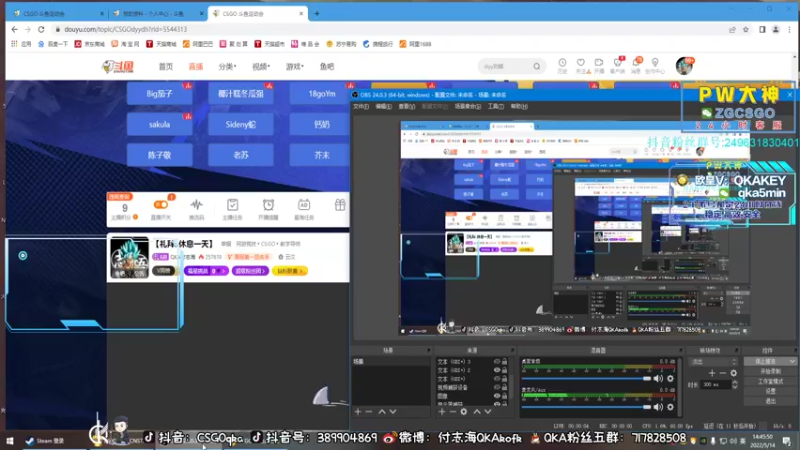The image size is (800, 450).
Task: Open the 超级粉丝团 purple pill link
Action: [x=249, y=271]
